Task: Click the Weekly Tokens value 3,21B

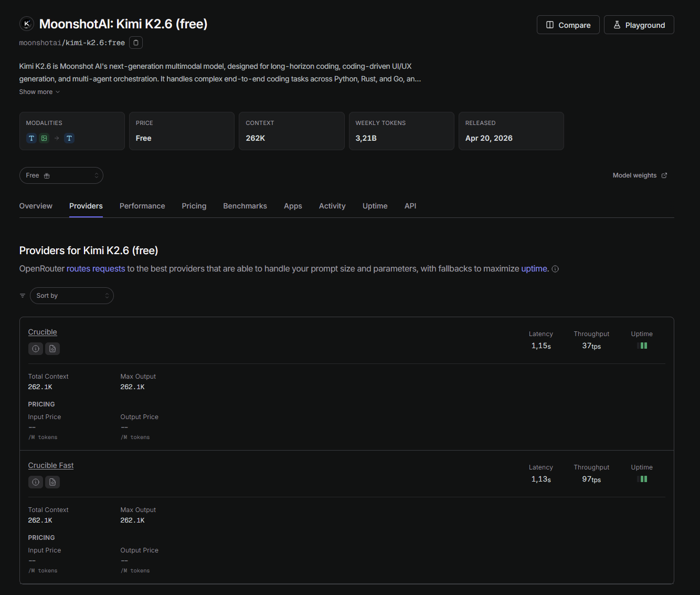Action: click(x=366, y=138)
